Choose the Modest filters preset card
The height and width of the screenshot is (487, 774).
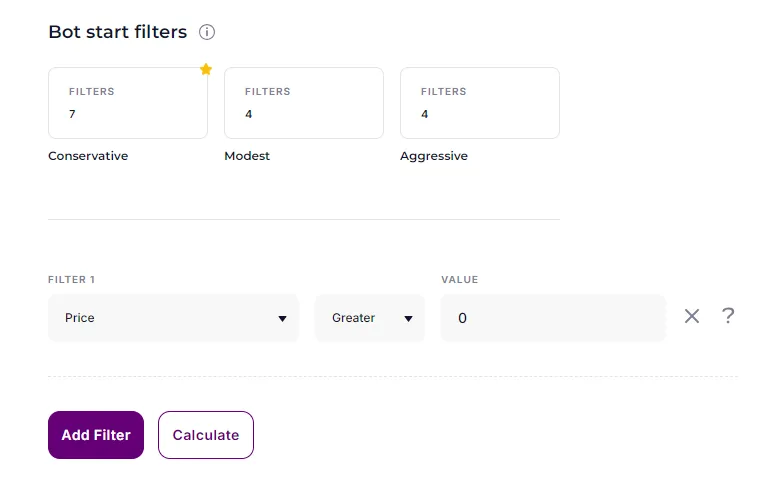tap(304, 103)
